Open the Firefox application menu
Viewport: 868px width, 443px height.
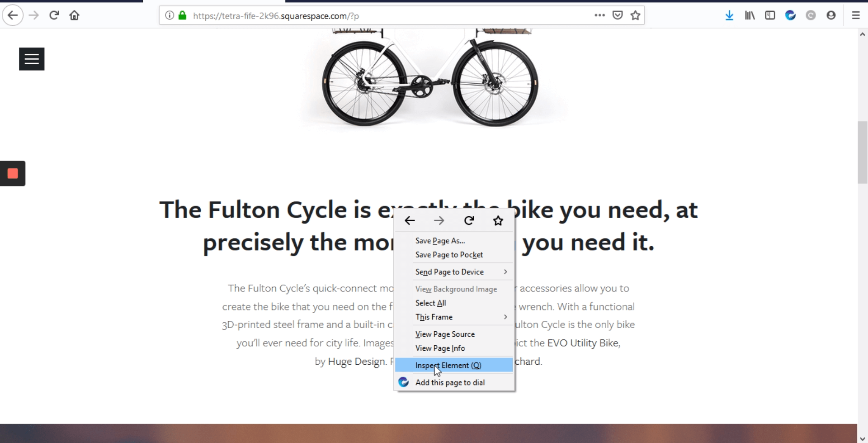(856, 15)
